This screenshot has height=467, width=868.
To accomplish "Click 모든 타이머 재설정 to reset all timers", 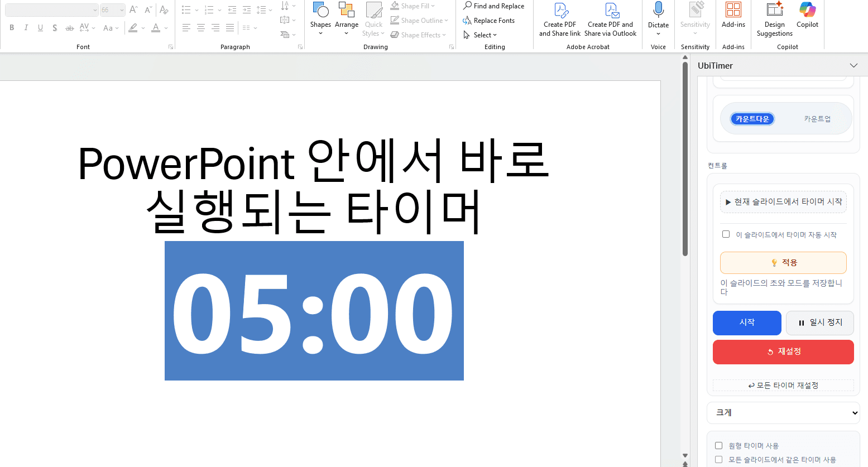I will coord(783,385).
